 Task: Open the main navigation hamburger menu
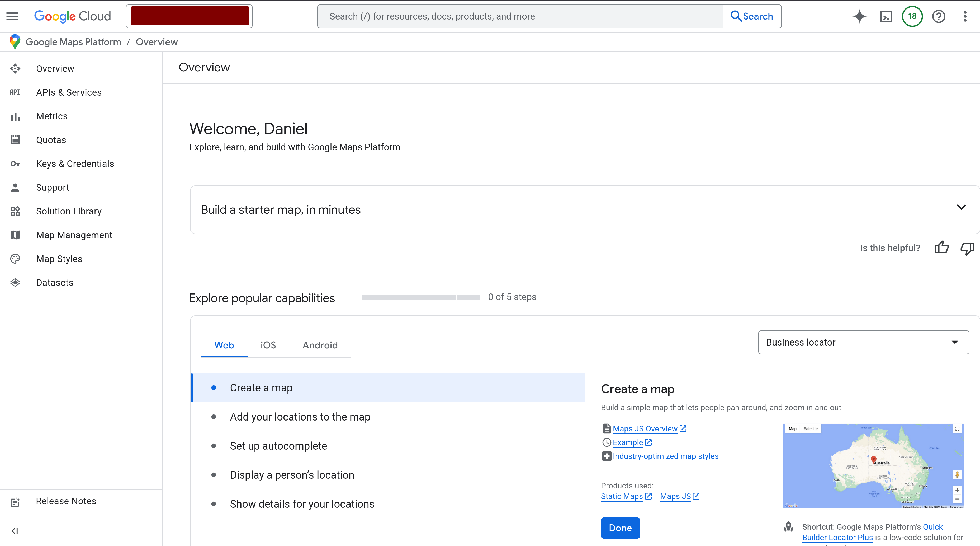coord(12,16)
